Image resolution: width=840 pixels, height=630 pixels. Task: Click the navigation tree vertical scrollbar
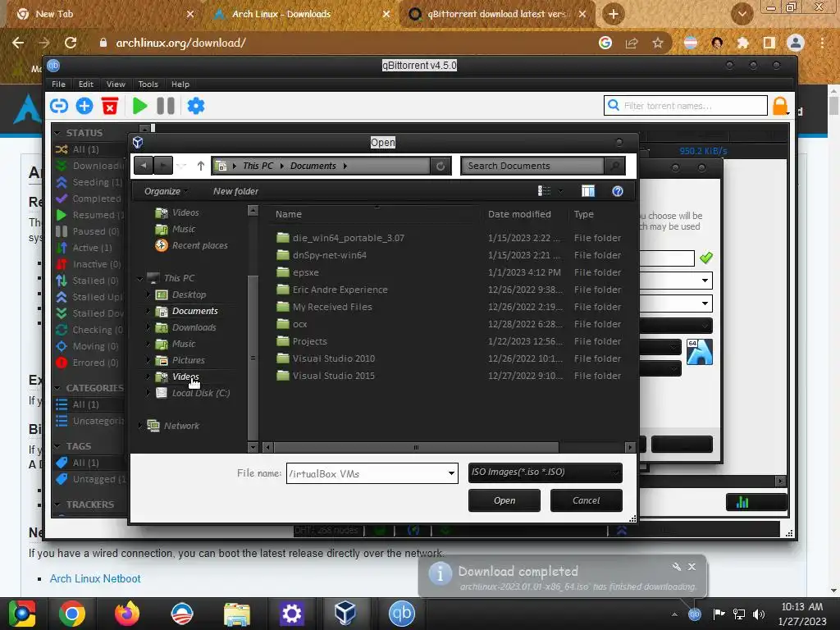coord(253,358)
